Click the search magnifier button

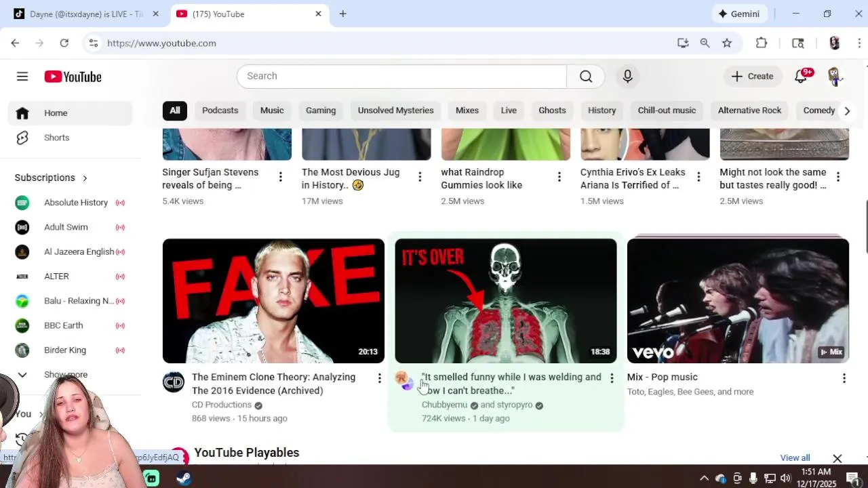click(x=586, y=76)
